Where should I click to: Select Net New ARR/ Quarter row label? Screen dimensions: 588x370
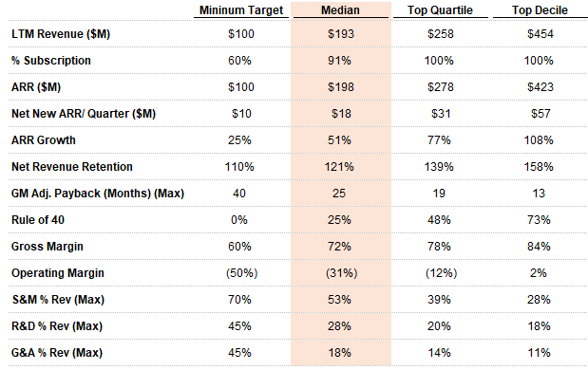84,114
